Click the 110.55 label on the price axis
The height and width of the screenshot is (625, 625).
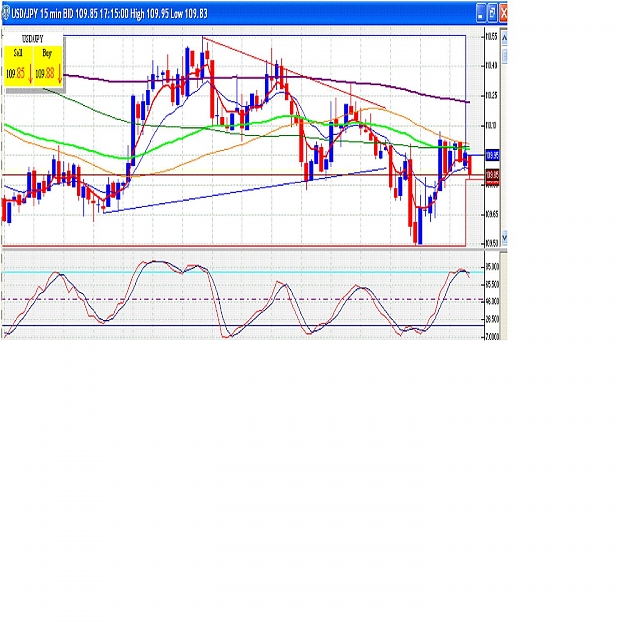coord(491,37)
